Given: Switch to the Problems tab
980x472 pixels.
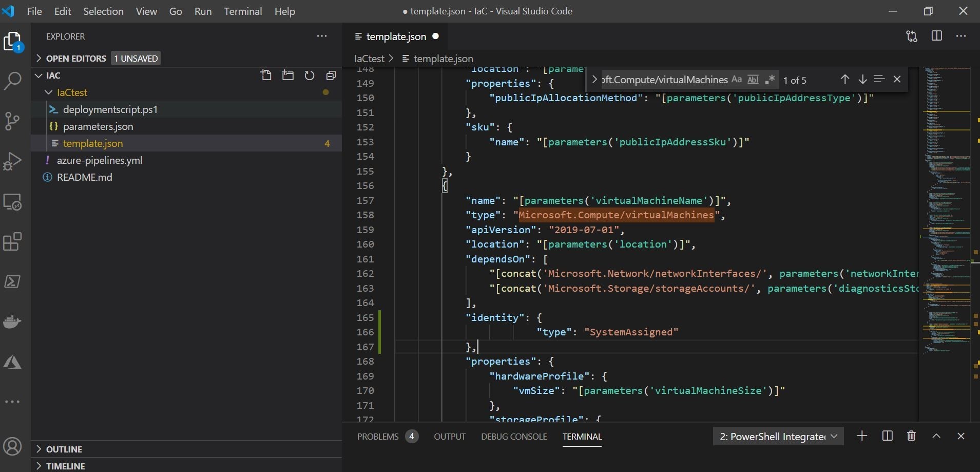Looking at the screenshot, I should [x=378, y=437].
